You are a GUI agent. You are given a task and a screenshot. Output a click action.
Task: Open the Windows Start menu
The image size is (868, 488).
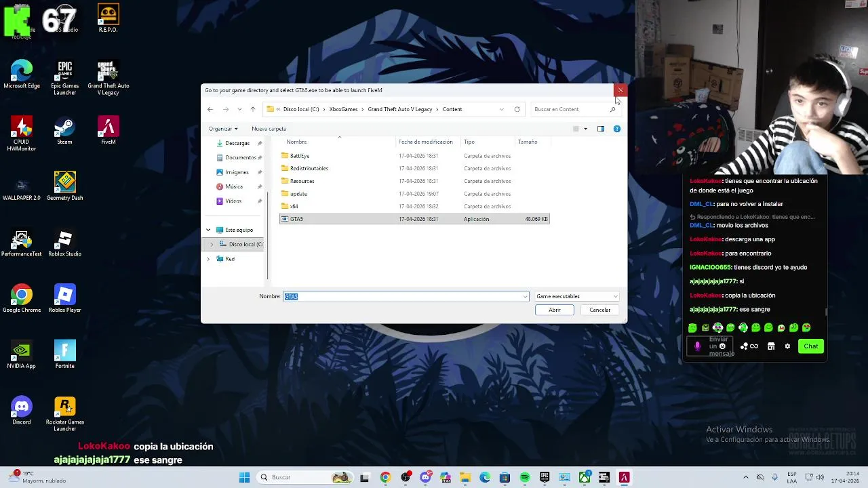click(244, 477)
